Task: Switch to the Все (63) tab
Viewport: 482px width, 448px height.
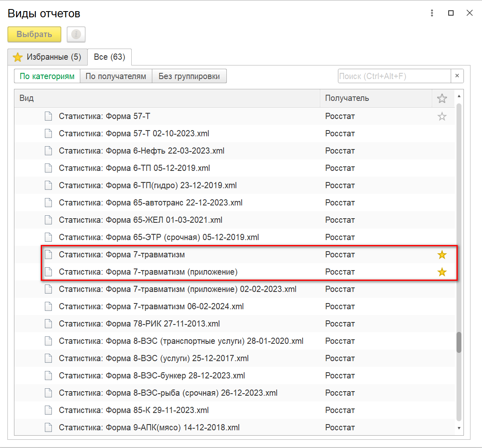Action: coord(109,57)
